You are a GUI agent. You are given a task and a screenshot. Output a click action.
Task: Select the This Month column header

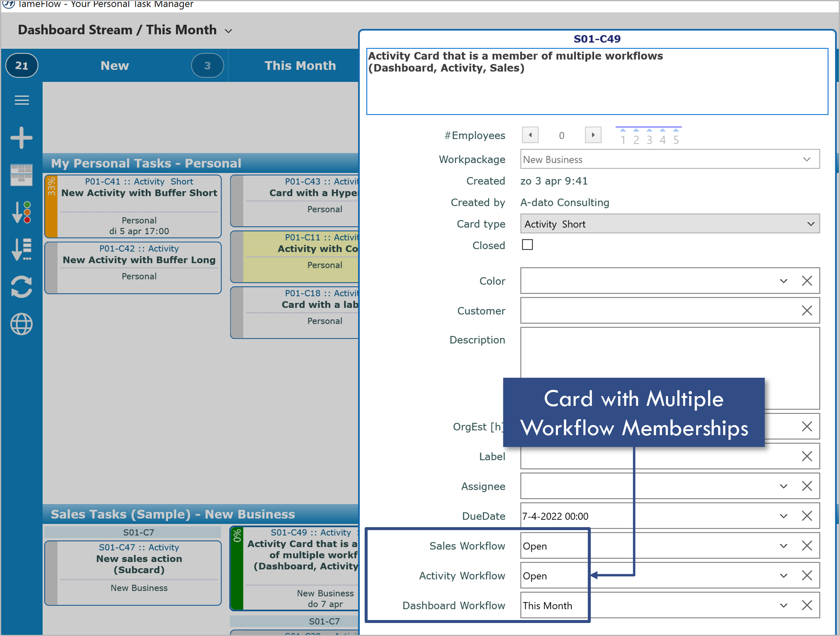click(300, 66)
